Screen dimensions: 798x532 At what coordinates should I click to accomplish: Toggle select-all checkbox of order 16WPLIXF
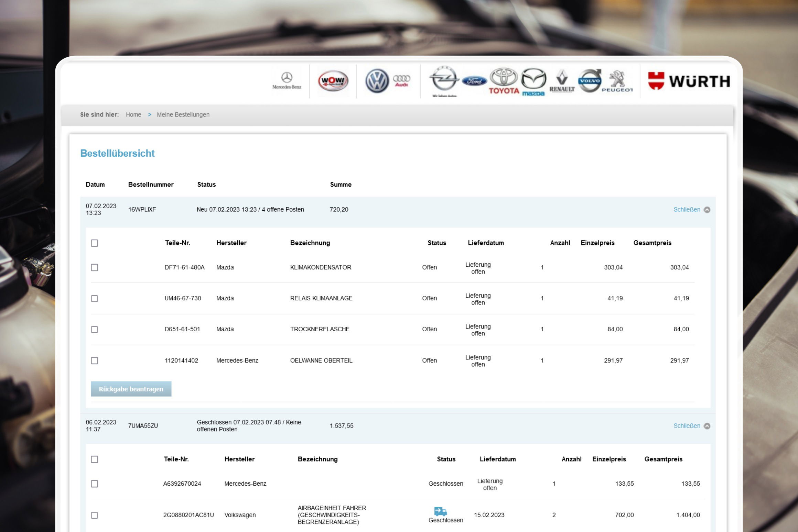coord(95,243)
